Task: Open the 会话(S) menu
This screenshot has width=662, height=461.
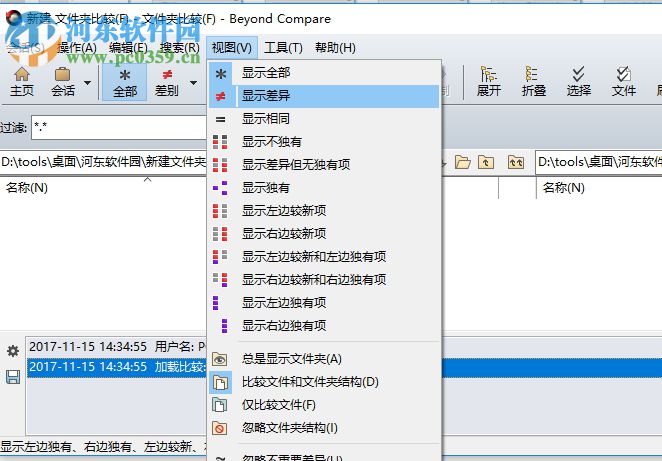Action: 25,47
